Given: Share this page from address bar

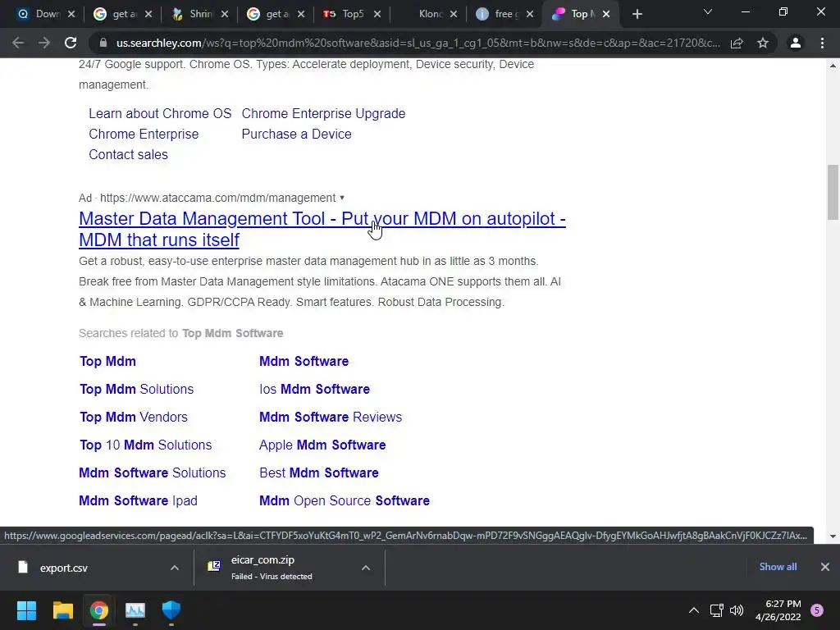Looking at the screenshot, I should pos(737,43).
